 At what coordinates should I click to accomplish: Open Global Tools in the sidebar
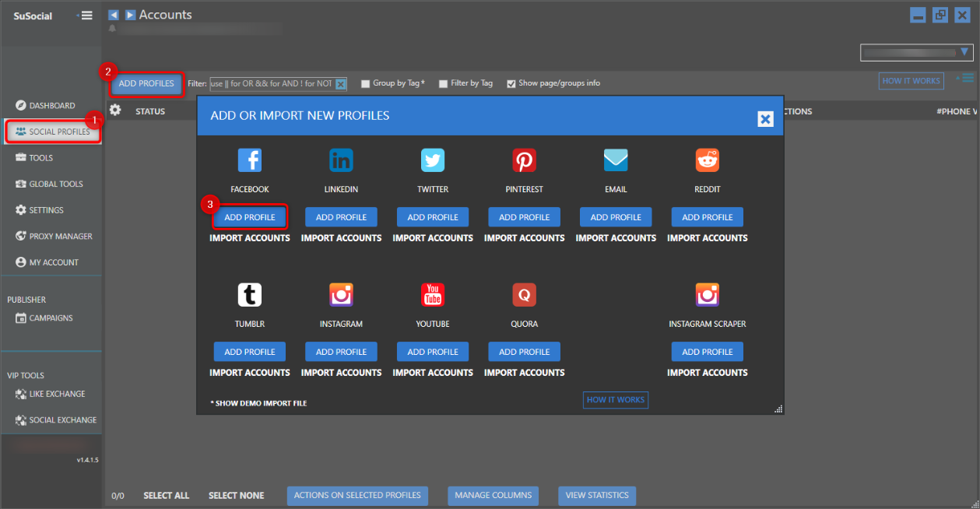[51, 184]
